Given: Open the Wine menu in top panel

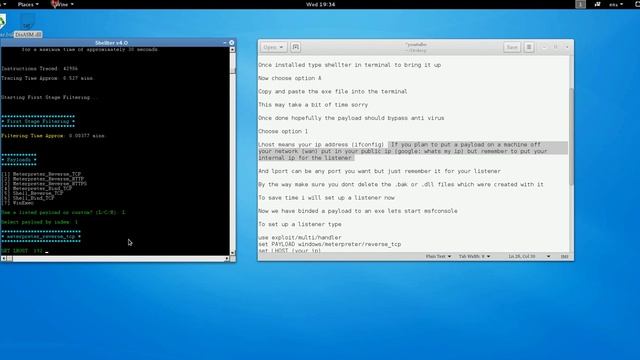Looking at the screenshot, I should [x=62, y=4].
